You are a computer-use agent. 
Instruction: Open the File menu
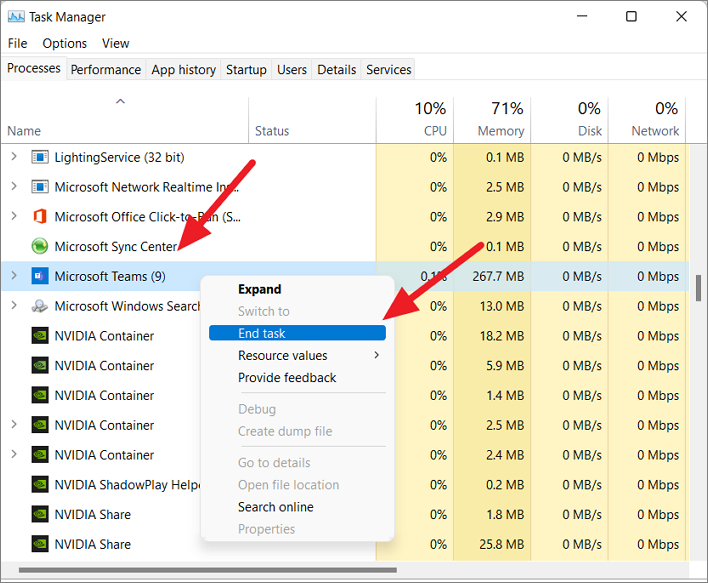click(18, 43)
